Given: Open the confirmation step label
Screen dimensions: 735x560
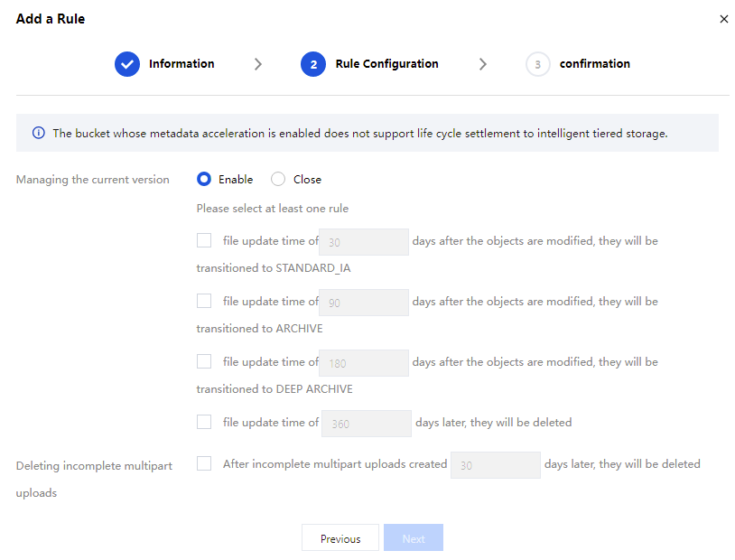Looking at the screenshot, I should click(594, 64).
